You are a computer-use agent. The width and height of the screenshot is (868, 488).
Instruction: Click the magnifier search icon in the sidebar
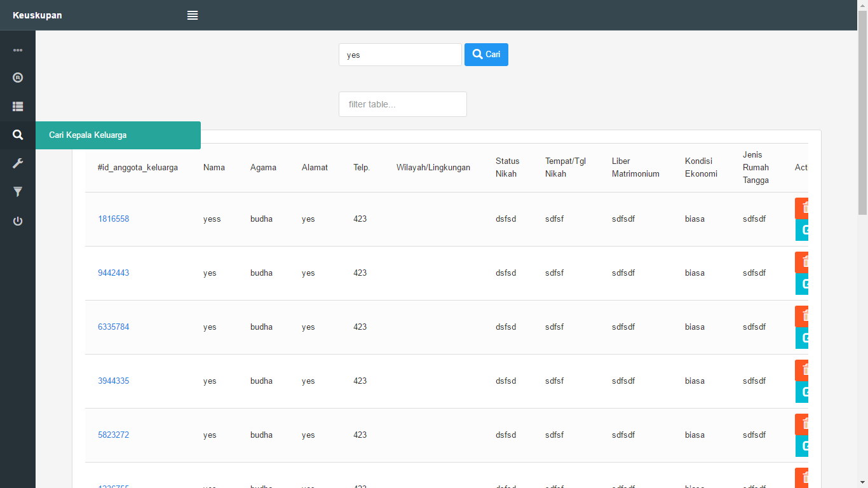(x=18, y=135)
